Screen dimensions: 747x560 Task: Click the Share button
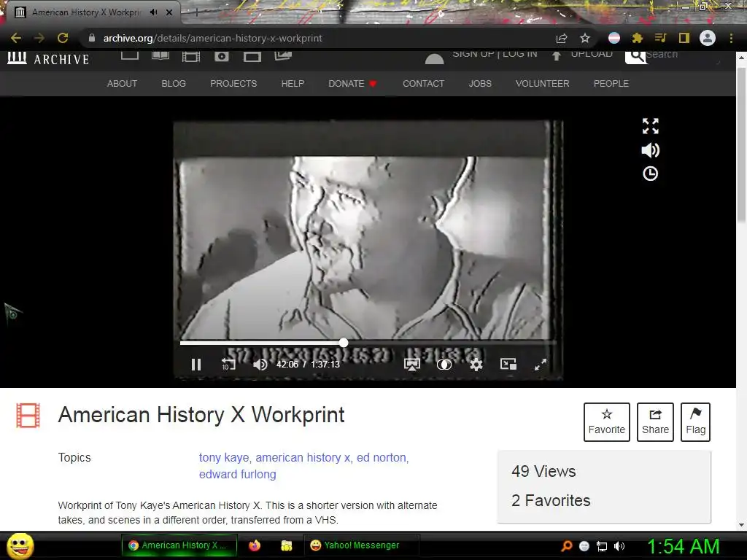point(655,422)
